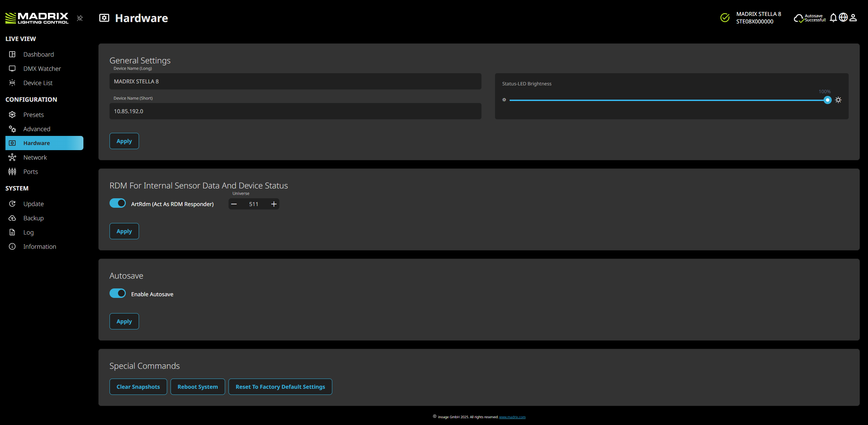Click device serial STE08X000000 text
This screenshot has width=868, height=425.
click(x=755, y=21)
